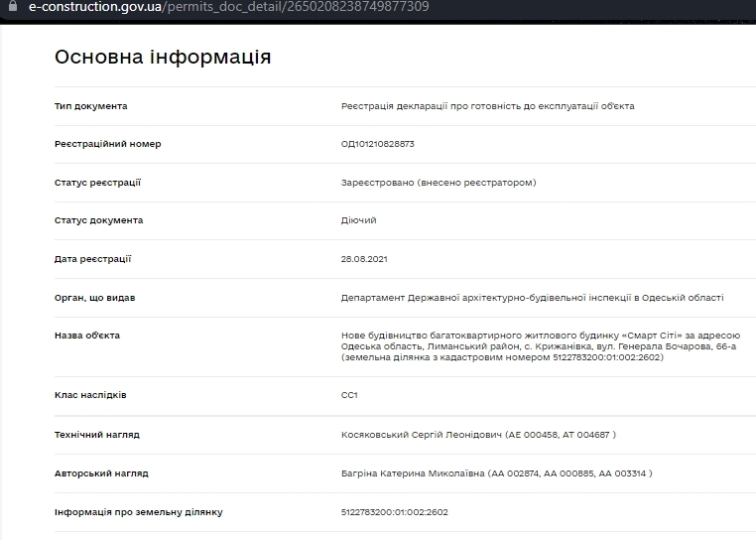Click the 'Клас наслідків' label
756x540 pixels.
(x=90, y=395)
